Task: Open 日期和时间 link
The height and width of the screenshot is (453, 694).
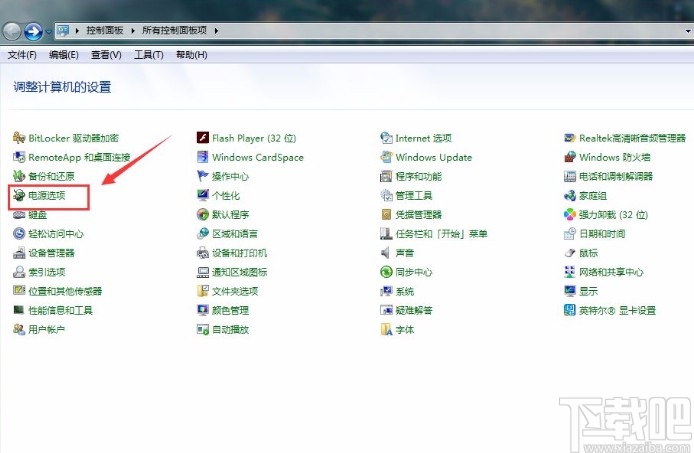Action: point(602,234)
